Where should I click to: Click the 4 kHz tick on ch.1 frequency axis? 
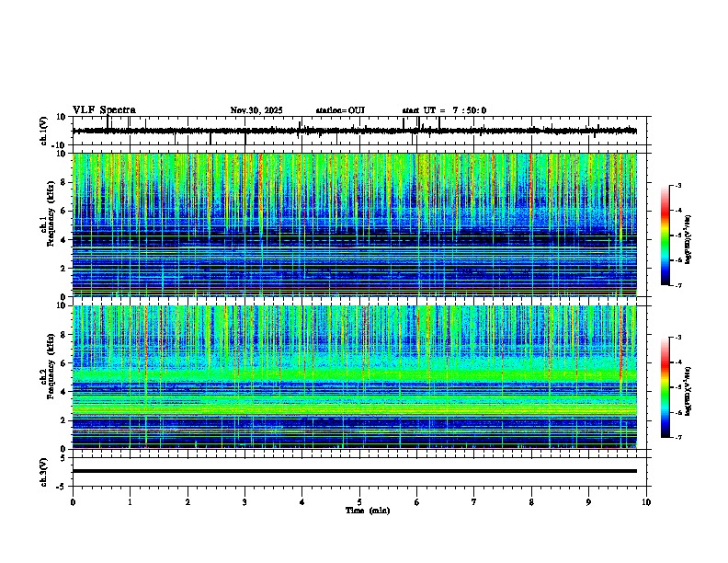click(64, 240)
